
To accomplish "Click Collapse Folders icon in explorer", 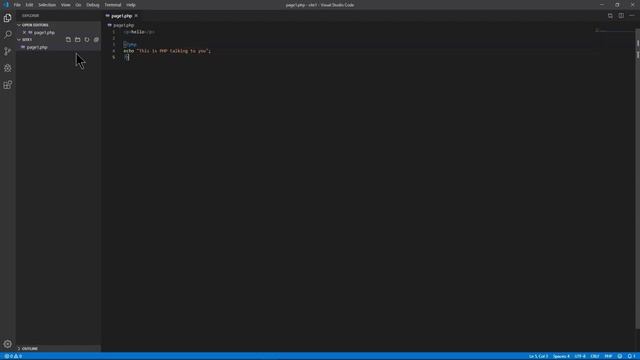I will point(96,40).
